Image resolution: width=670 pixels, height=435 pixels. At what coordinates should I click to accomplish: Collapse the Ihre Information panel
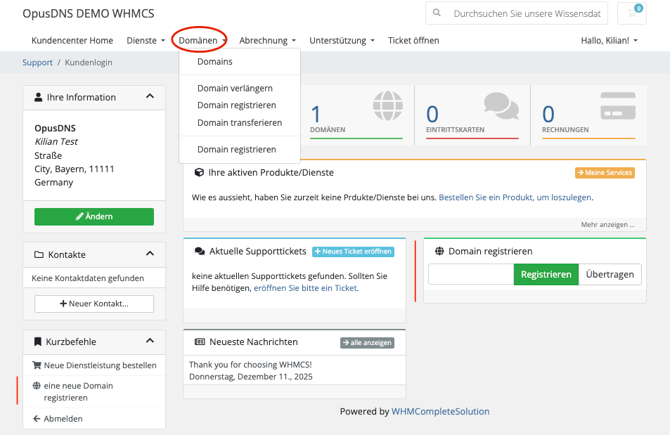click(x=150, y=97)
